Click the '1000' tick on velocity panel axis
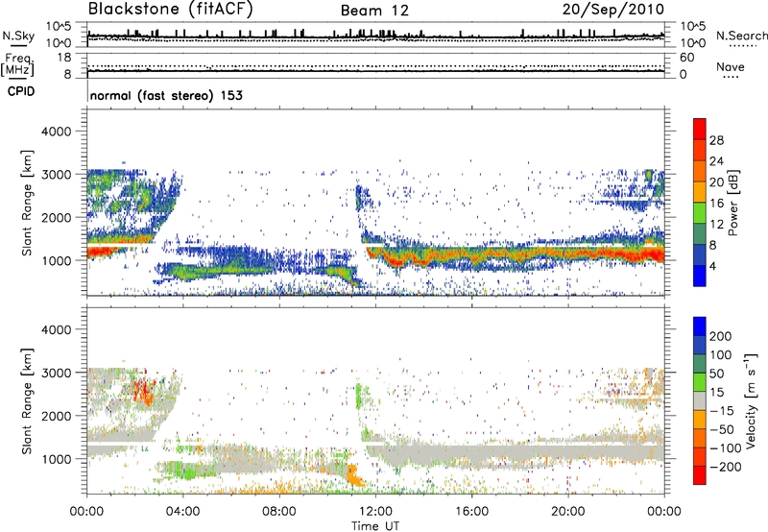This screenshot has height=532, width=768. (56, 459)
